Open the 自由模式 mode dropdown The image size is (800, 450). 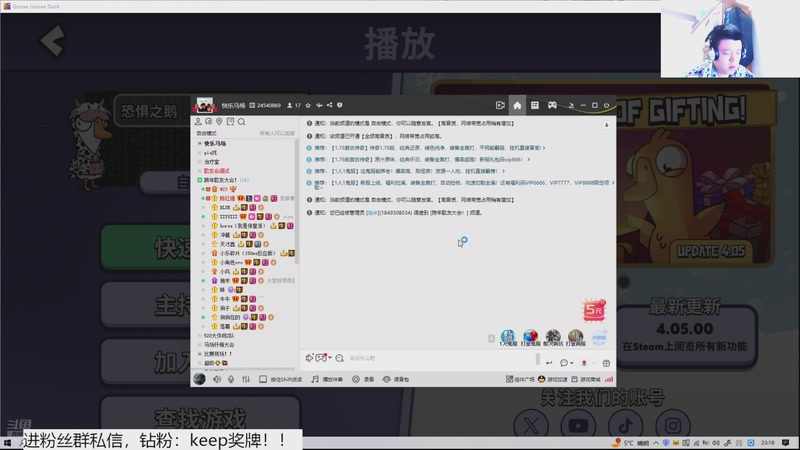pos(207,133)
